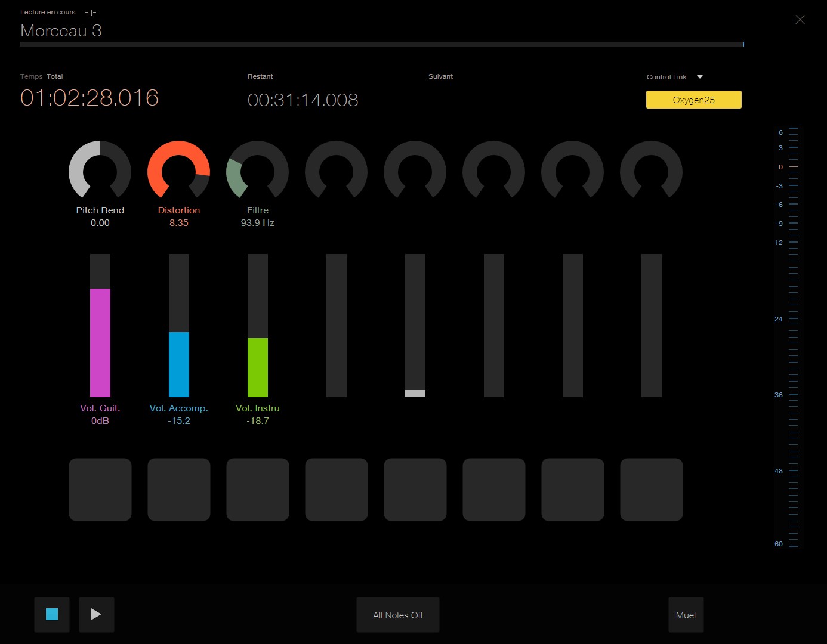Viewport: 827px width, 644px height.
Task: Toggle the last trigger pad on the right
Action: pyautogui.click(x=652, y=490)
